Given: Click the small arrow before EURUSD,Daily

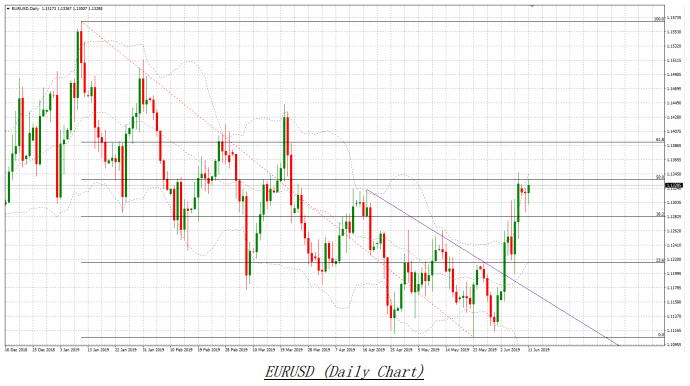Looking at the screenshot, I should (8, 8).
